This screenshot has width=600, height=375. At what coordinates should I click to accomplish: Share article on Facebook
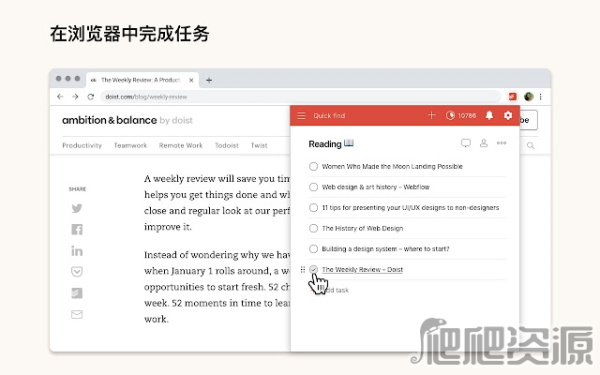click(x=77, y=229)
